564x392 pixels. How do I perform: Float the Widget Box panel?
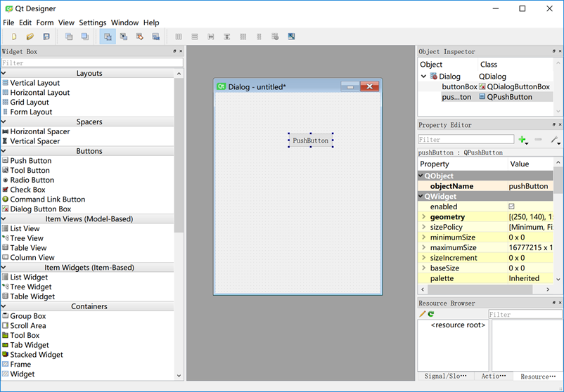175,51
